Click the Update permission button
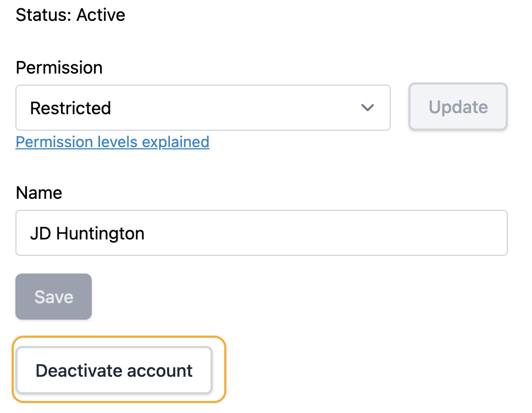The width and height of the screenshot is (532, 413). coord(458,107)
